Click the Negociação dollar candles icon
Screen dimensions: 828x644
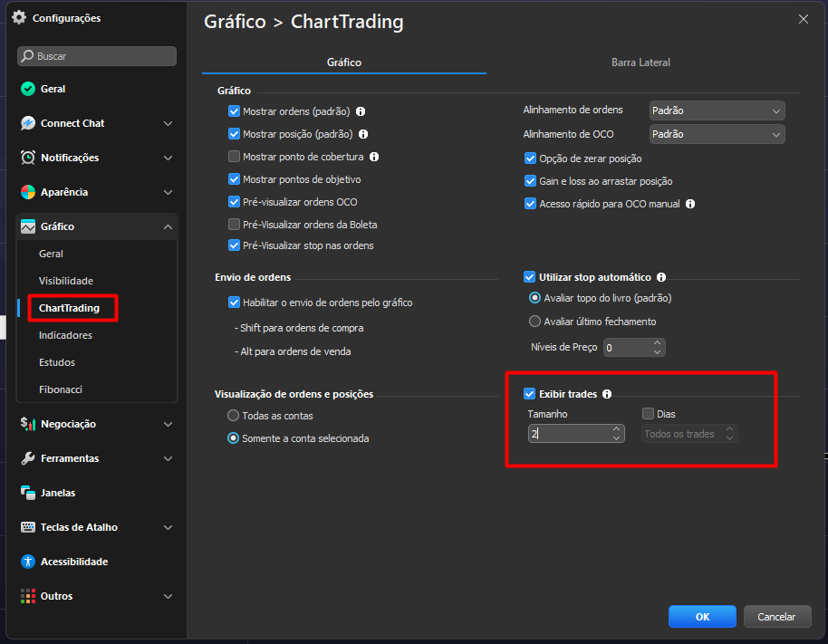click(28, 424)
